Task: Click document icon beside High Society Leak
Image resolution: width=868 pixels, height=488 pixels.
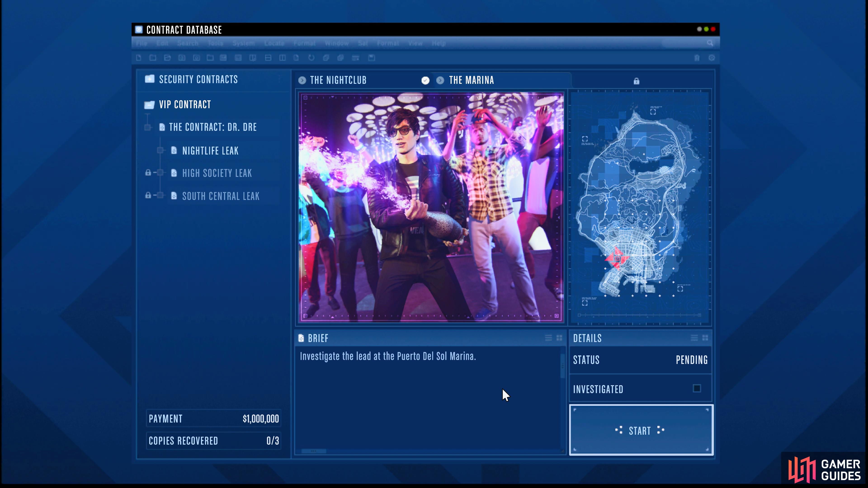Action: click(x=174, y=173)
